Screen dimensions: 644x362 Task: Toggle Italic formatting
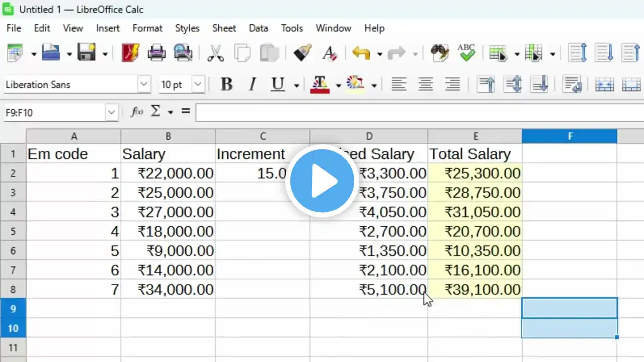coord(253,84)
